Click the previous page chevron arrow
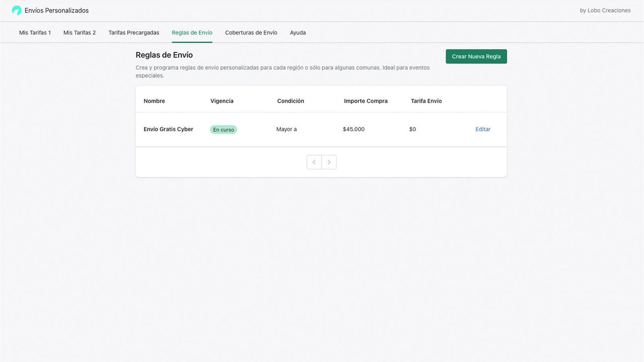This screenshot has height=362, width=644. pyautogui.click(x=314, y=162)
